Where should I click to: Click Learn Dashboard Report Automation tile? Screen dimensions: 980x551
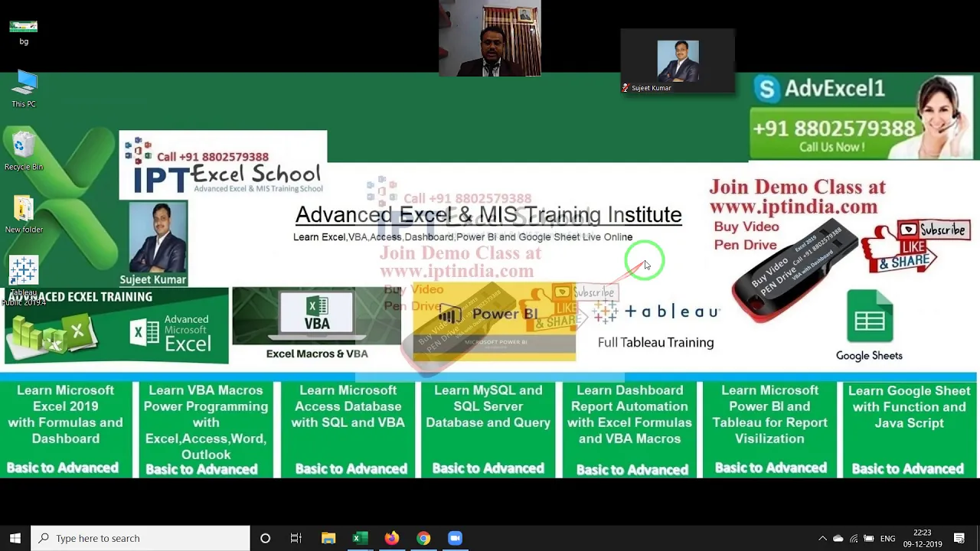tap(629, 429)
